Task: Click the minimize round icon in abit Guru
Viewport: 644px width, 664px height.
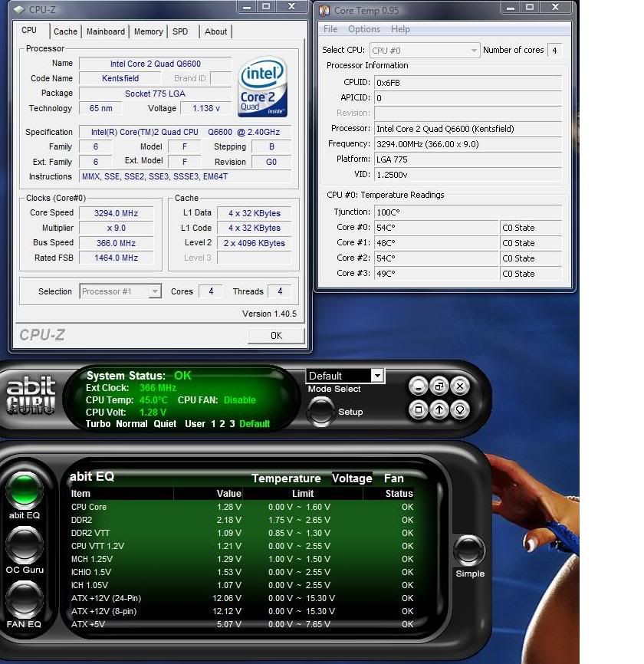Action: [419, 386]
